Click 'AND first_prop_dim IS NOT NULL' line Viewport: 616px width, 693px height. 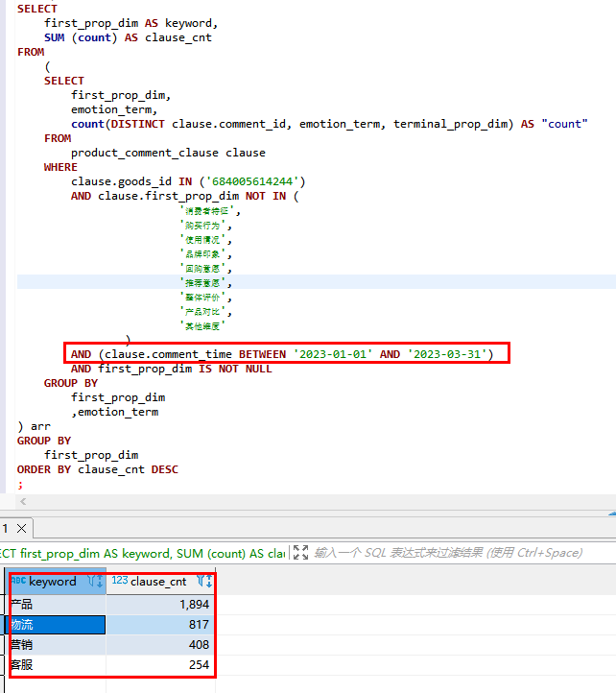pos(172,369)
